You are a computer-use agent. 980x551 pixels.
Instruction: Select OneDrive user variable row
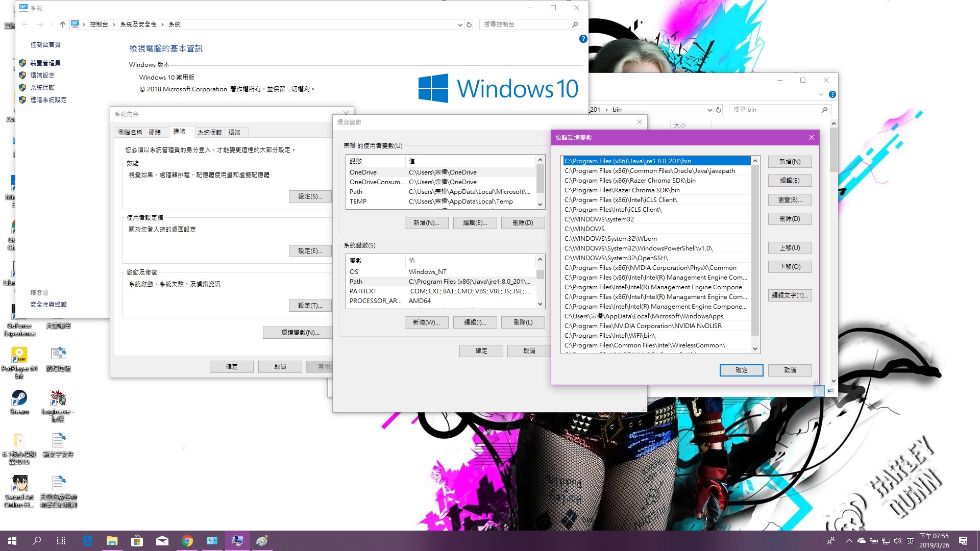(x=441, y=172)
